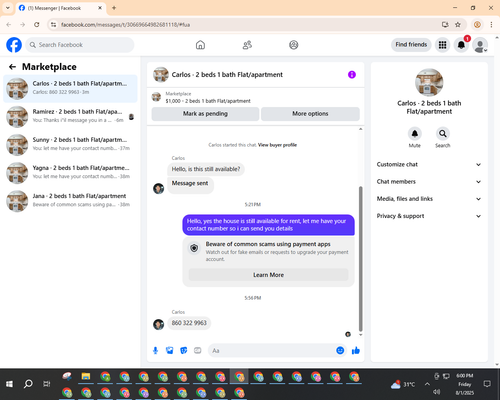Open the Friends icon in top navigation
The height and width of the screenshot is (400, 500).
coord(247,45)
